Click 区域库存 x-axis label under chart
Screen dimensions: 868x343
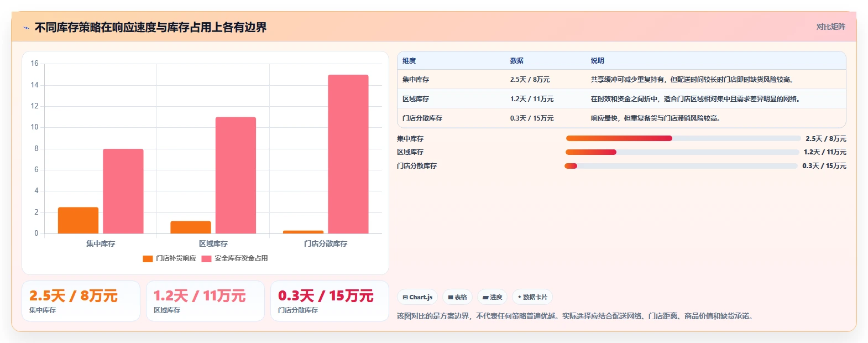pos(213,243)
